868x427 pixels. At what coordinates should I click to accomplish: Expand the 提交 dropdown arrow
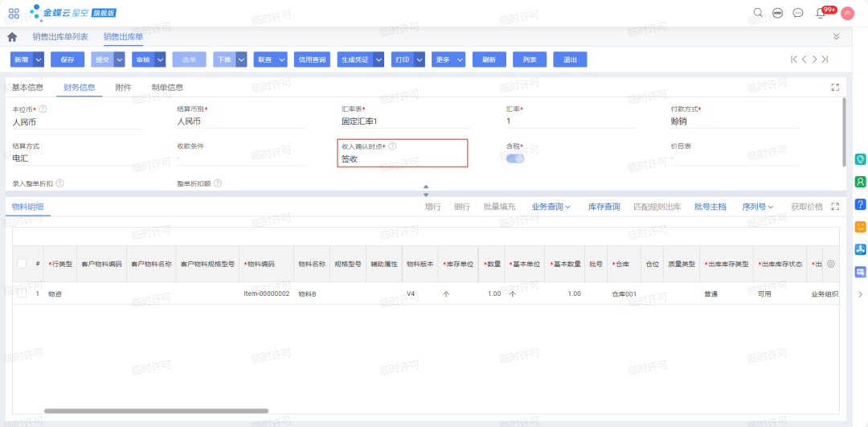coord(119,60)
